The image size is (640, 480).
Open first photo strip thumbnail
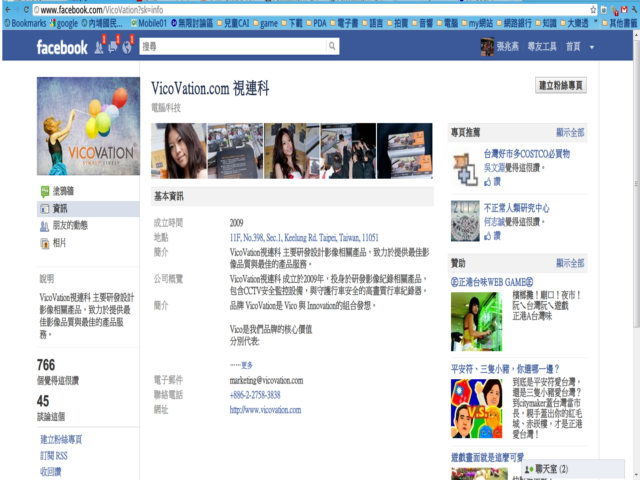coord(179,151)
